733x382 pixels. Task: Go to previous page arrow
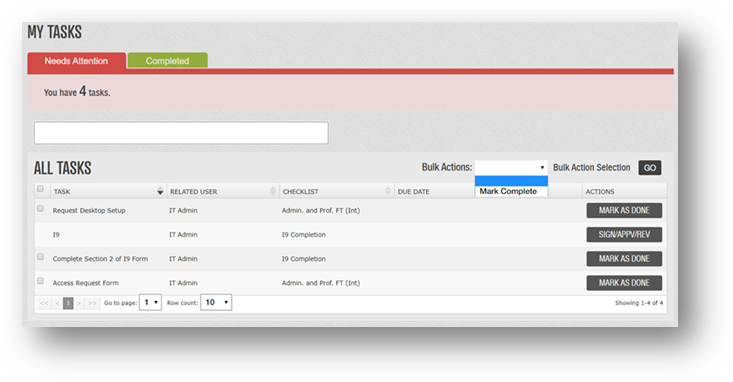point(57,303)
